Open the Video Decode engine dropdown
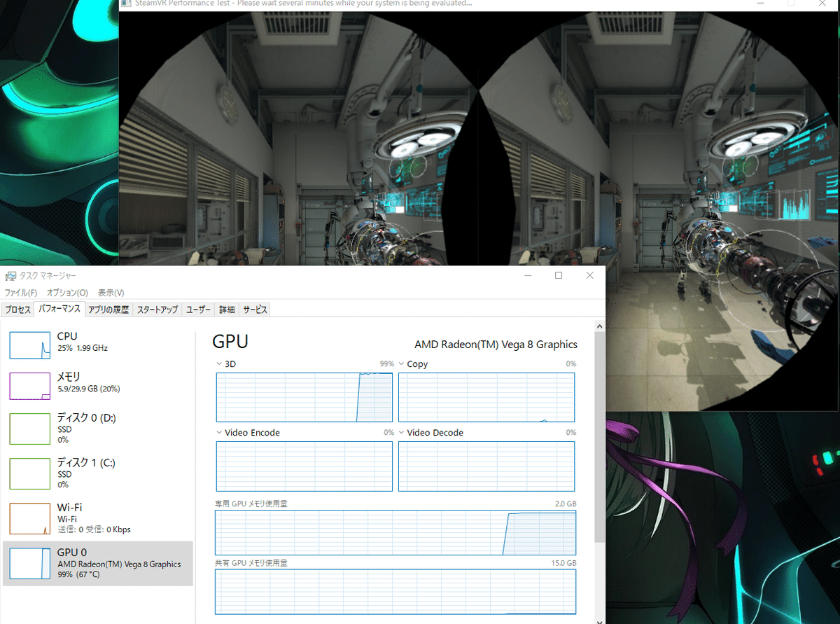The height and width of the screenshot is (624, 840). click(x=402, y=432)
